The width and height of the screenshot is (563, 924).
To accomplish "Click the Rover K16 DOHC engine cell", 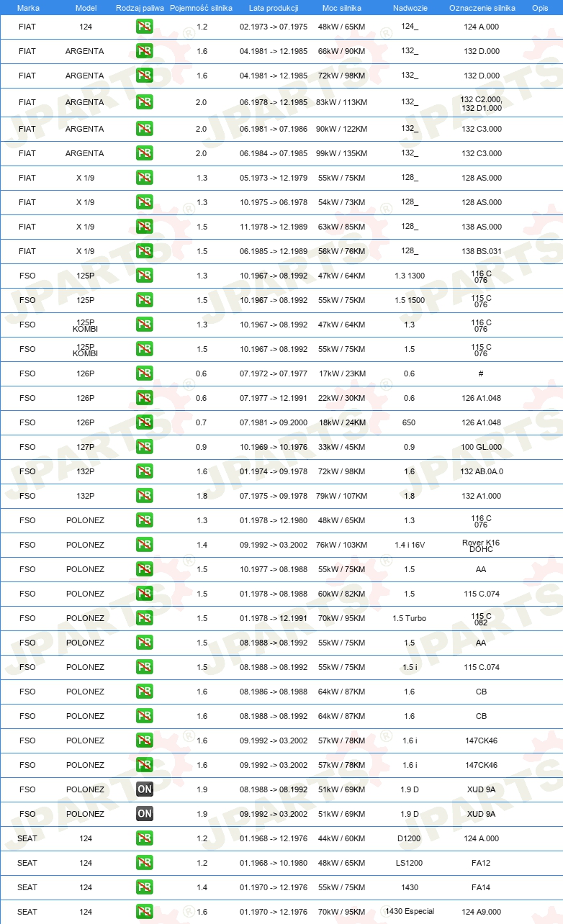I will pos(481,545).
